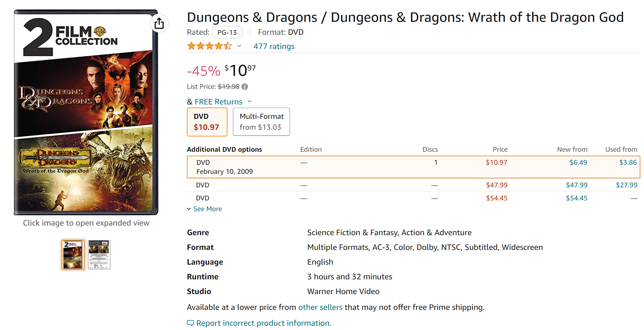Viewport: 644px width, 330px height.
Task: Open the 477 ratings link
Action: 274,46
